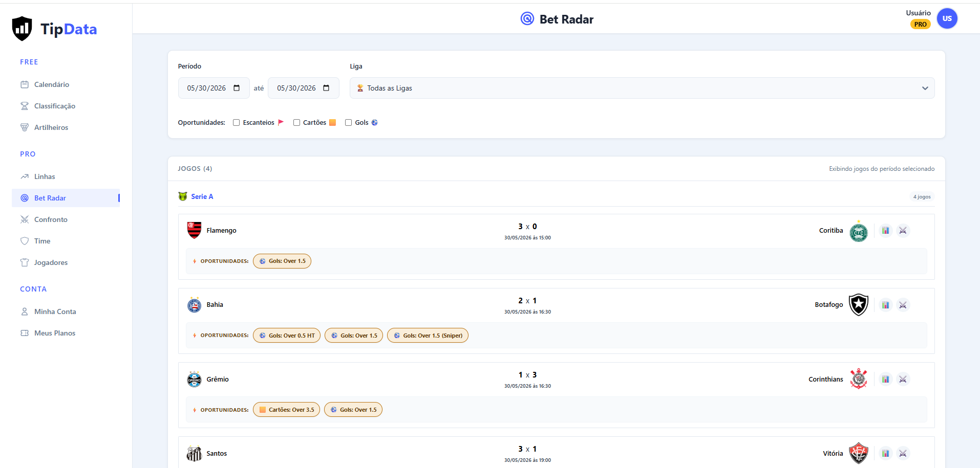Go to Artilheiros in sidebar
This screenshot has width=980, height=468.
[x=66, y=127]
